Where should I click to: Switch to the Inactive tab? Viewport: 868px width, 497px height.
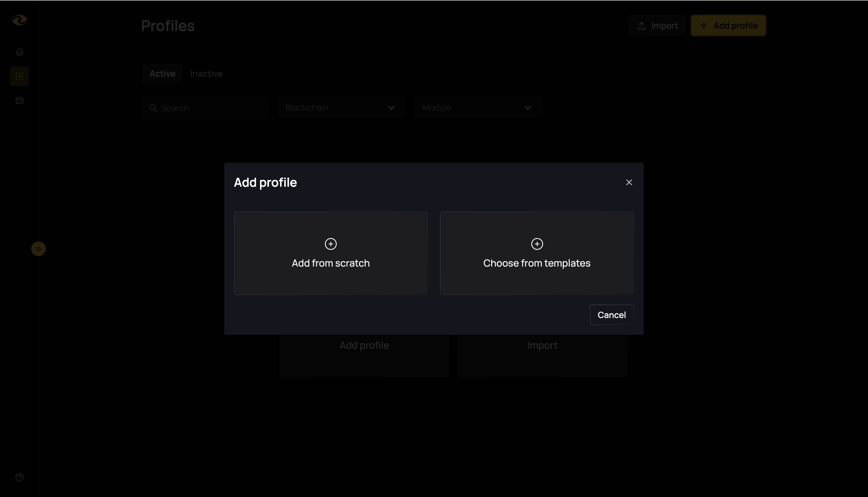point(206,73)
